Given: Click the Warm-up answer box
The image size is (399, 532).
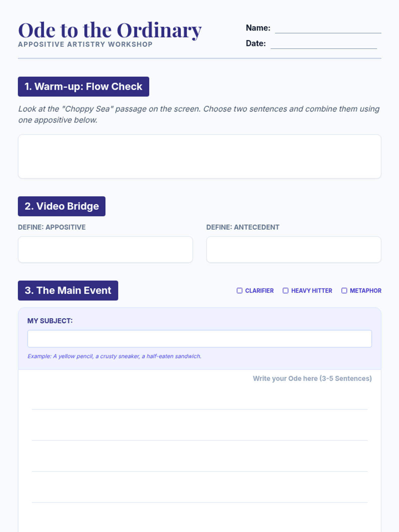Looking at the screenshot, I should (x=199, y=156).
